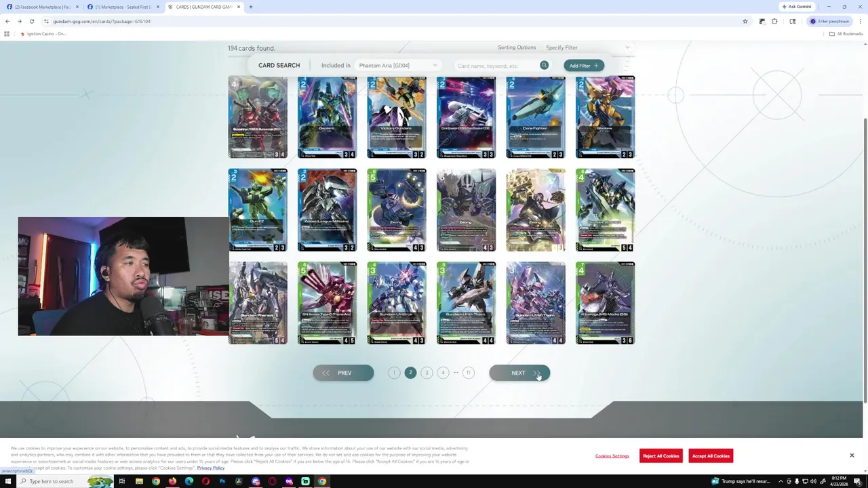Reject All Cookies

[x=661, y=456]
